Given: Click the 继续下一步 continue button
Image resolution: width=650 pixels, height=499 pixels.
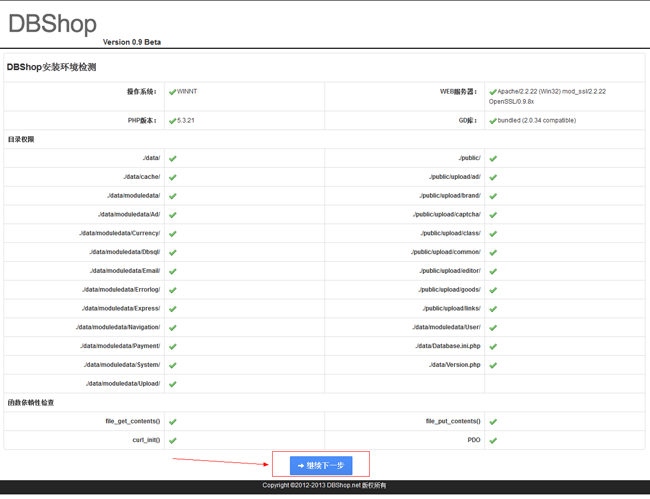Looking at the screenshot, I should (321, 466).
